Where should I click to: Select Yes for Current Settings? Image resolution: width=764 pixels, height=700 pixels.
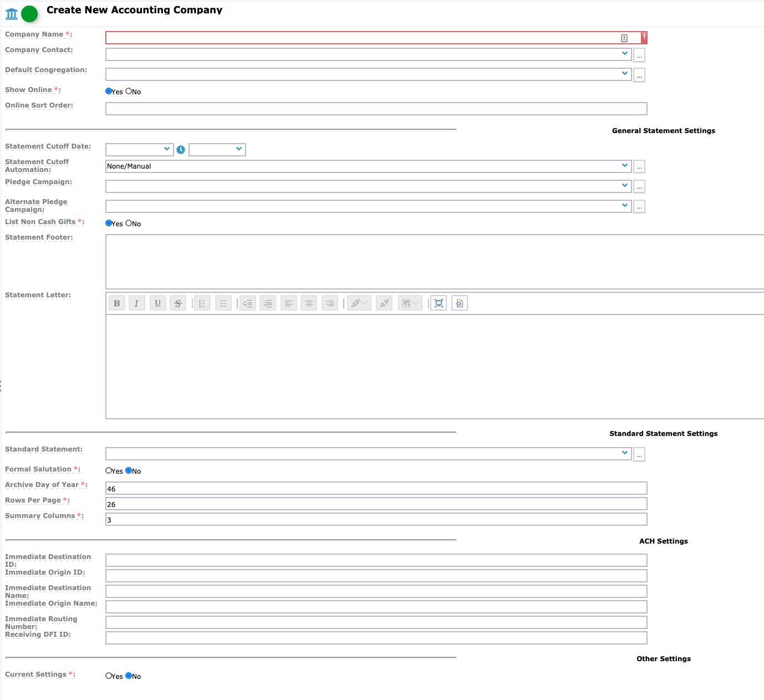pyautogui.click(x=109, y=676)
